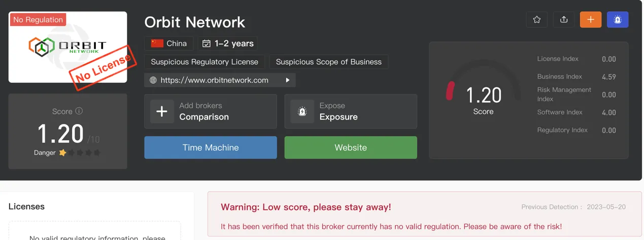Click the China flag icon
Image resolution: width=644 pixels, height=240 pixels.
pyautogui.click(x=157, y=43)
